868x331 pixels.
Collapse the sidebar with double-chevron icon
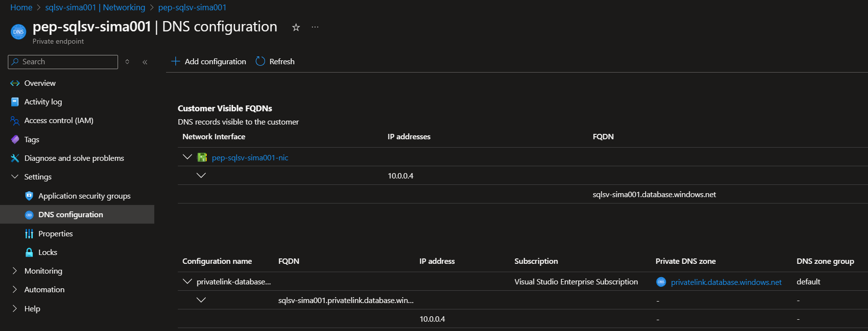[x=145, y=62]
